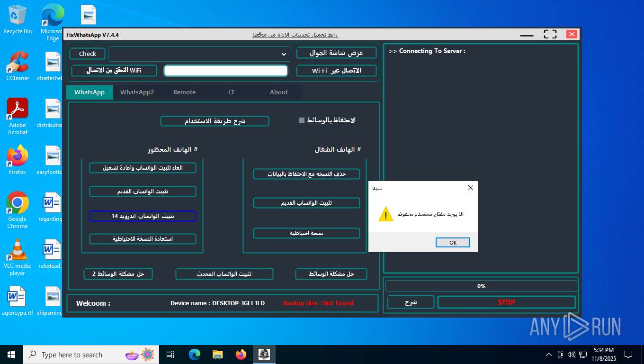Open the Google Chrome desktop shortcut
Screen dimensions: 644x364
tap(18, 210)
